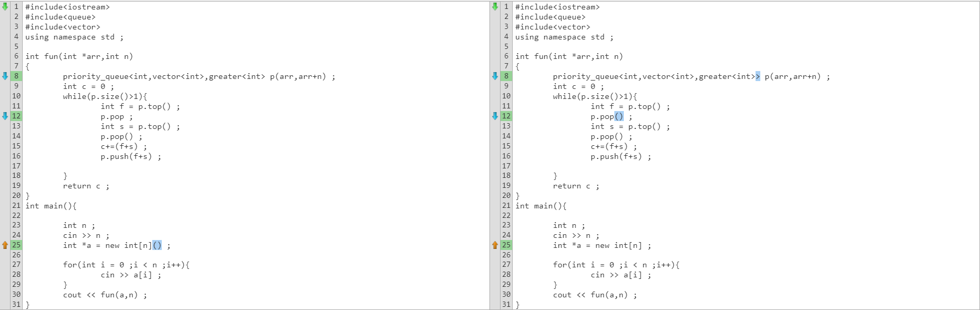Click 'while(p.size()>1){' in left pane
The width and height of the screenshot is (980, 310).
pos(105,97)
